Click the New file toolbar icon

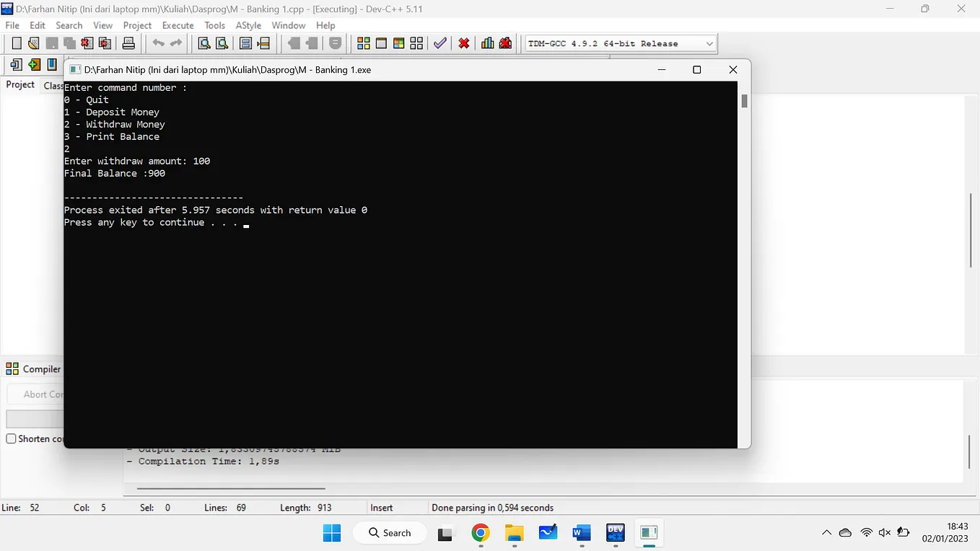pyautogui.click(x=17, y=43)
